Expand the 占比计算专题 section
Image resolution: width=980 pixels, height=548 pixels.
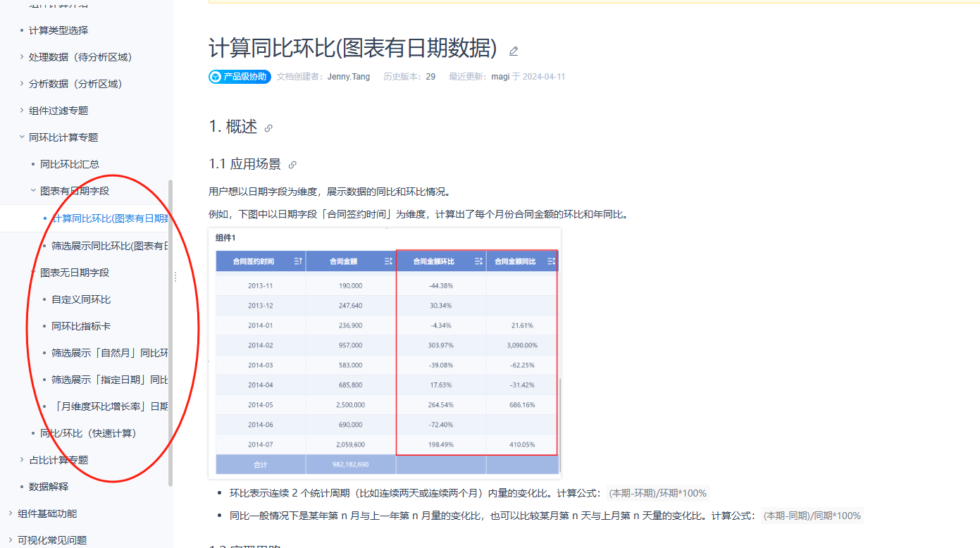click(22, 460)
